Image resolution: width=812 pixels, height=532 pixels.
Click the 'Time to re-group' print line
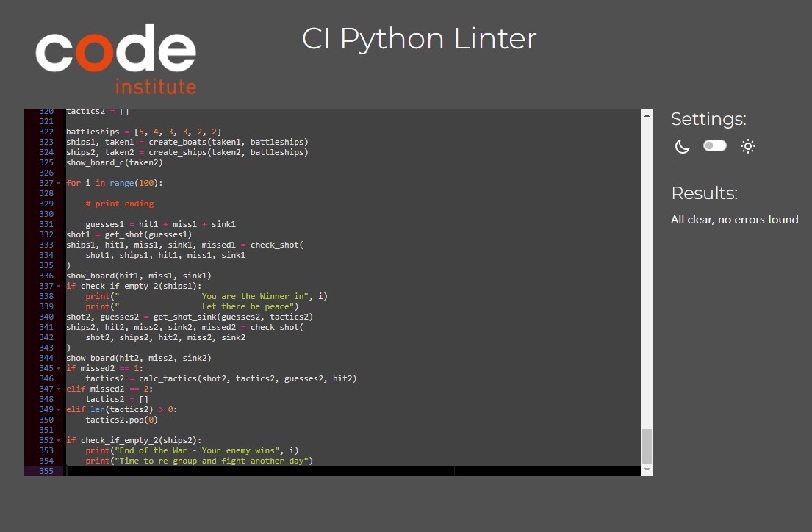(x=199, y=461)
